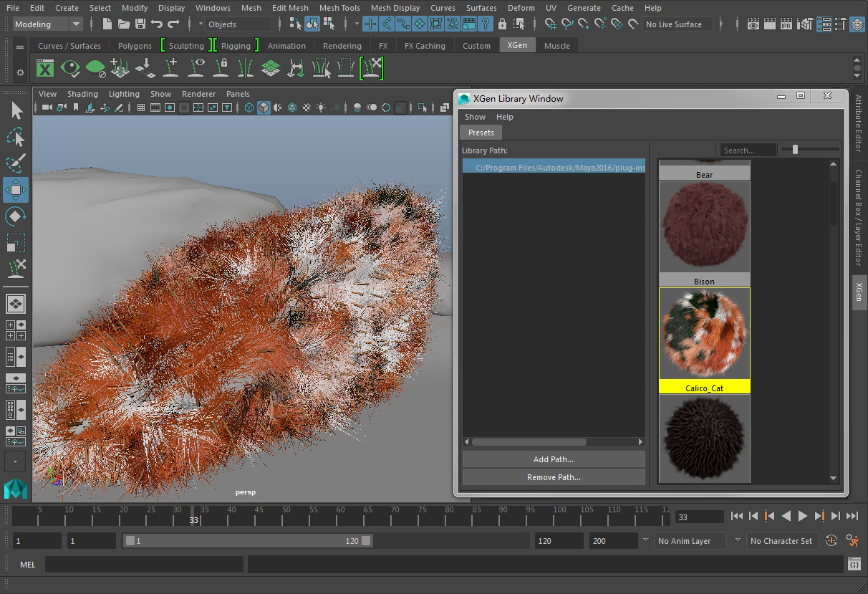Adjust the thumbnail size slider
Viewport: 868px width, 594px height.
coord(795,150)
